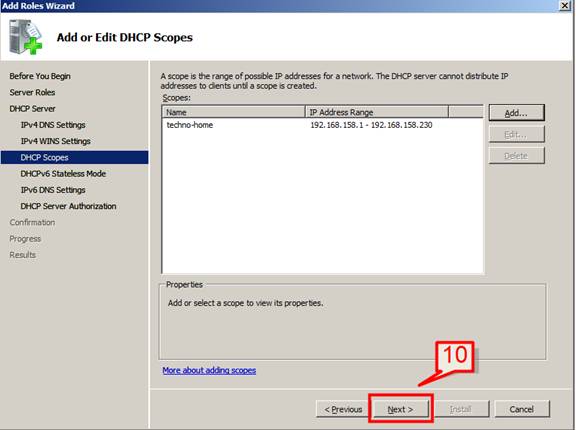Open the Before You Begin step
Screen dimensions: 576x430
40,76
